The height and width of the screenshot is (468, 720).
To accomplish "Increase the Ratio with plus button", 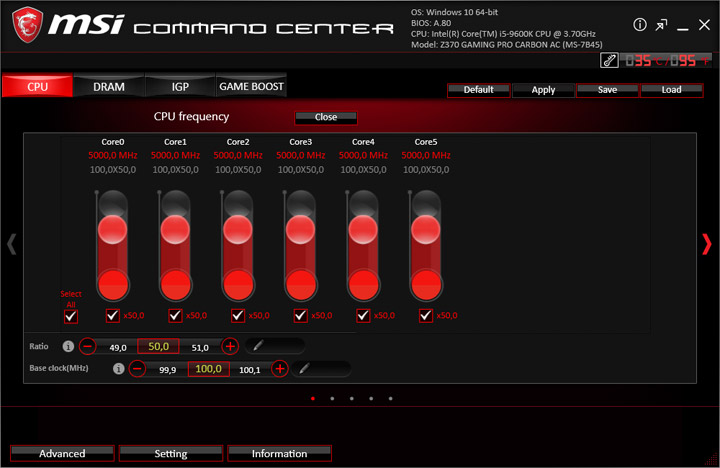I will tap(230, 346).
